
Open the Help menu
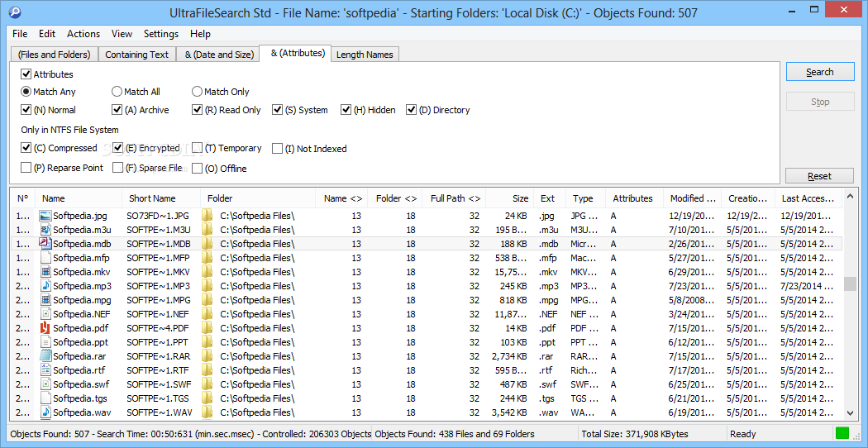200,34
